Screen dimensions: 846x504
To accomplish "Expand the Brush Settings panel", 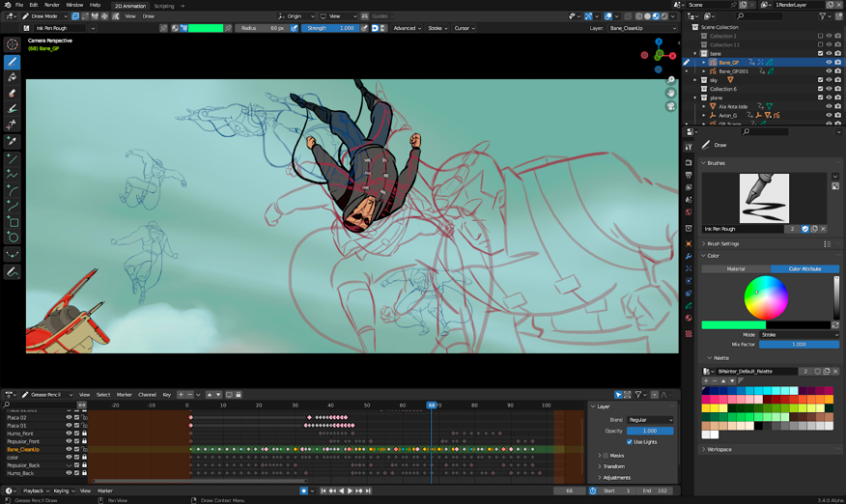I will point(722,243).
